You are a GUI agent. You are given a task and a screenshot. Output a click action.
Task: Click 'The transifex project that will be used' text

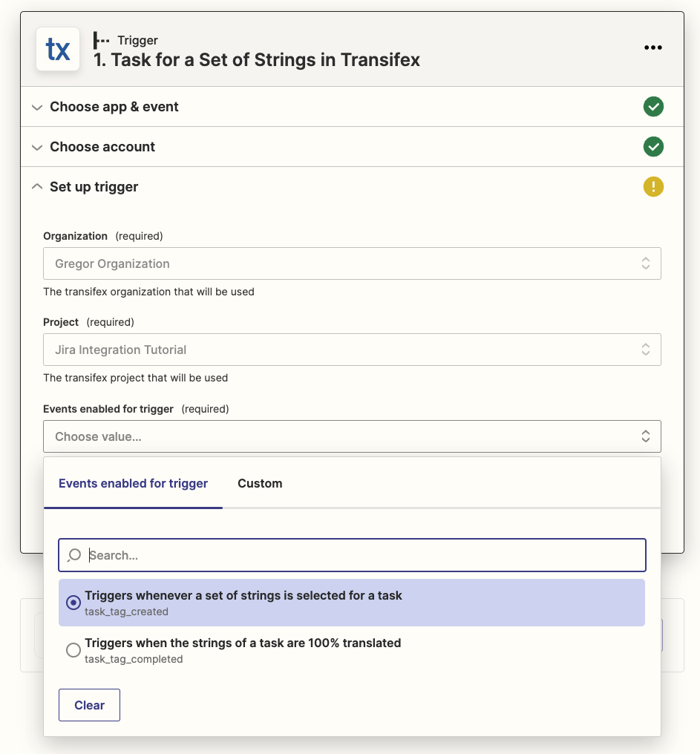click(x=136, y=378)
